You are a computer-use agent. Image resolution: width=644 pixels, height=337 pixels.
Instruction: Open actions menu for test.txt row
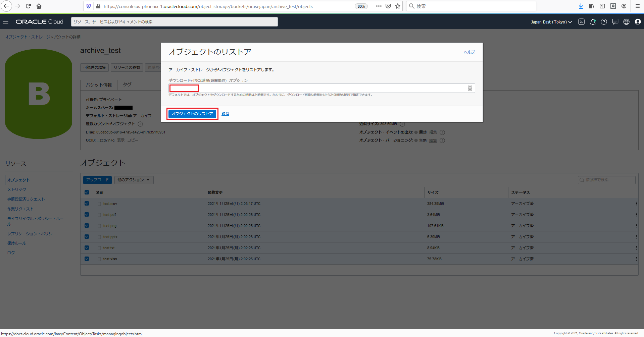(x=636, y=248)
